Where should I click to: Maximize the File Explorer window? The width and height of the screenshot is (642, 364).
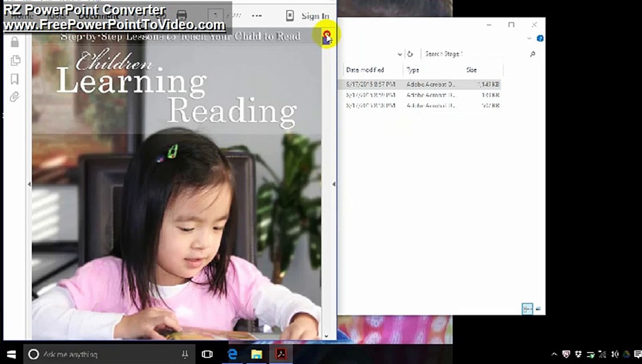[x=511, y=24]
